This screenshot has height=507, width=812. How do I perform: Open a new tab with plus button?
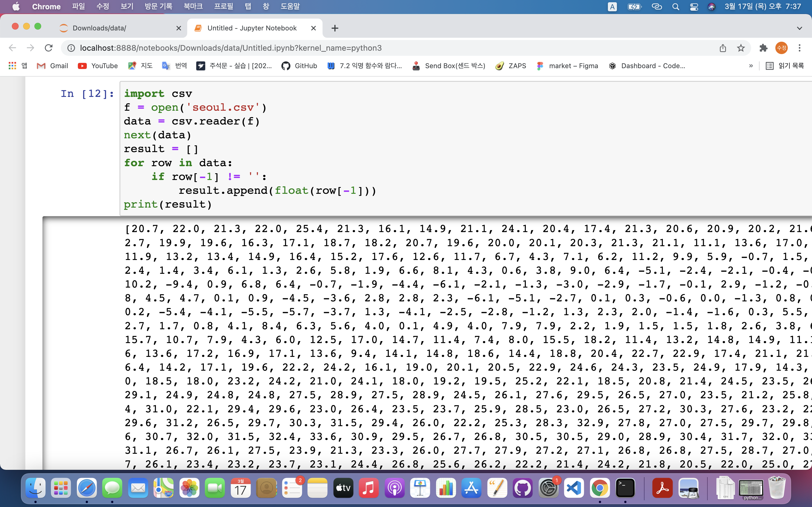[335, 28]
